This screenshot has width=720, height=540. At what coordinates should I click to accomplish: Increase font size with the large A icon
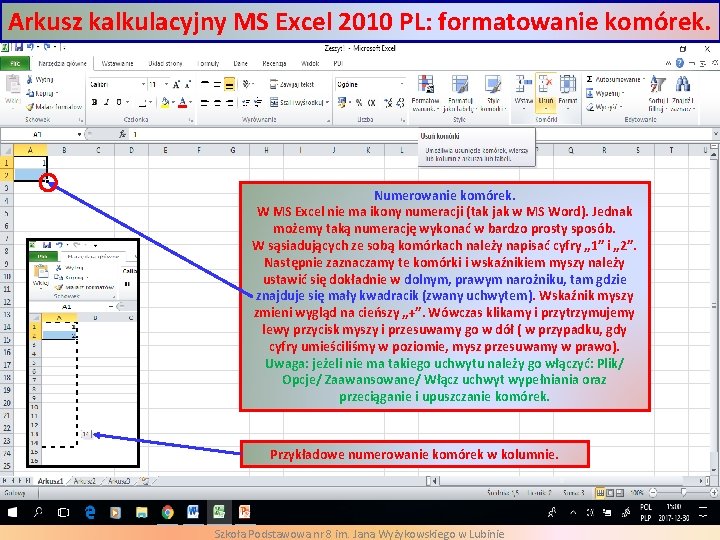pos(176,84)
